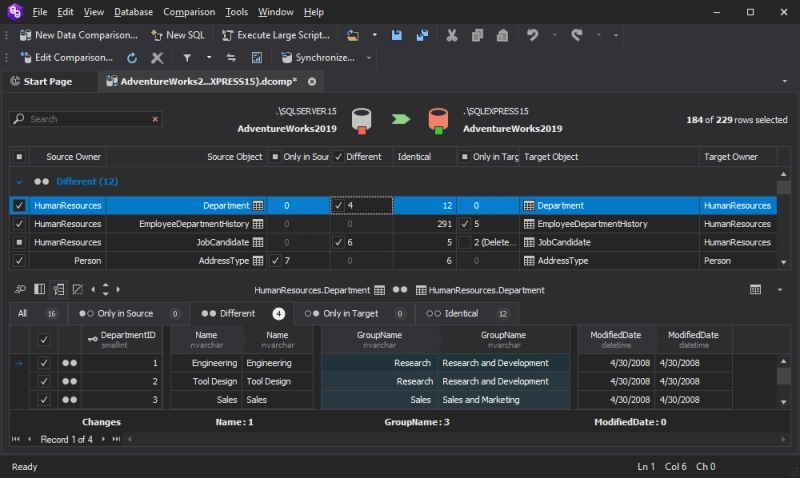Select the Only in Target records tab
Viewport: 800px width, 478px height.
(x=354, y=314)
